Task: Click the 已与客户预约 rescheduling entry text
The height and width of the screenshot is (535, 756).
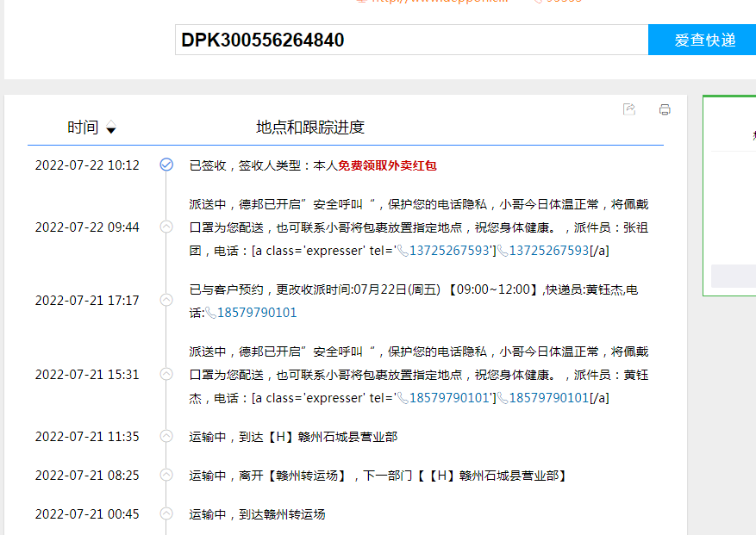Action: pos(414,302)
